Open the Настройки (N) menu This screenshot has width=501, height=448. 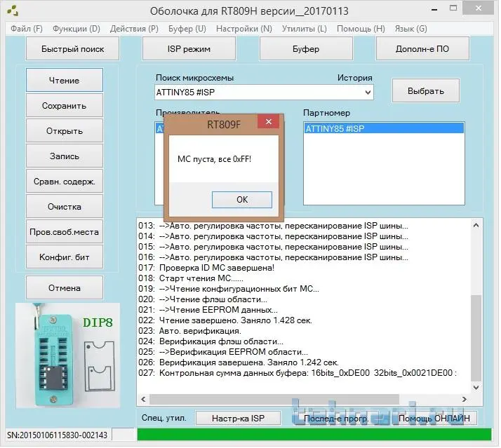point(243,29)
